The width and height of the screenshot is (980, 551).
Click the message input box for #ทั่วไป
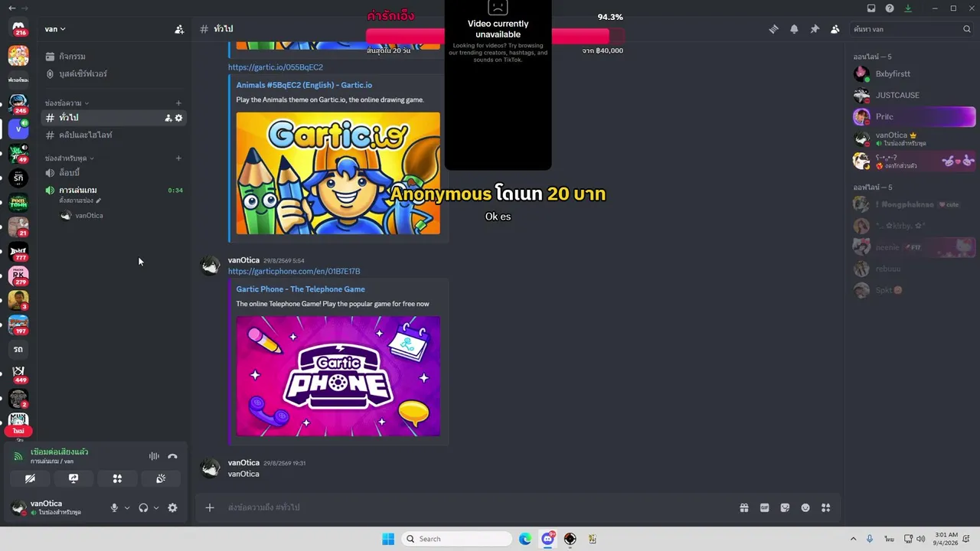coord(475,507)
